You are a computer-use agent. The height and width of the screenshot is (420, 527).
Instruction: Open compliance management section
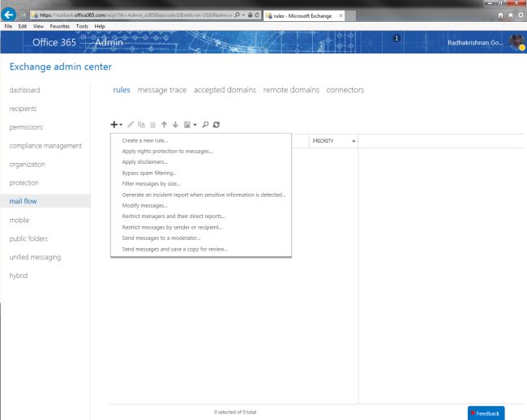45,146
